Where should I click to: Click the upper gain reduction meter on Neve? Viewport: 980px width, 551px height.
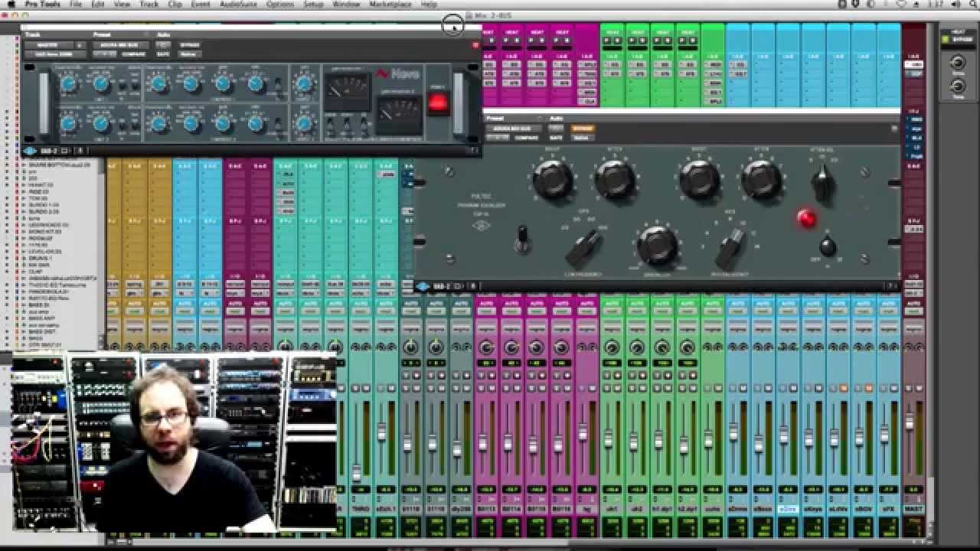[348, 92]
